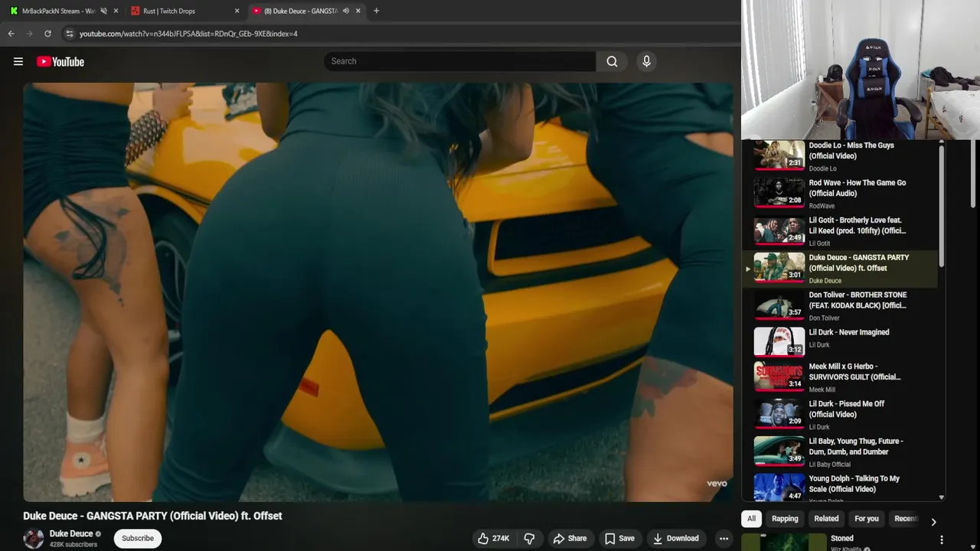Select the For you filter chip
The height and width of the screenshot is (551, 980).
[867, 519]
